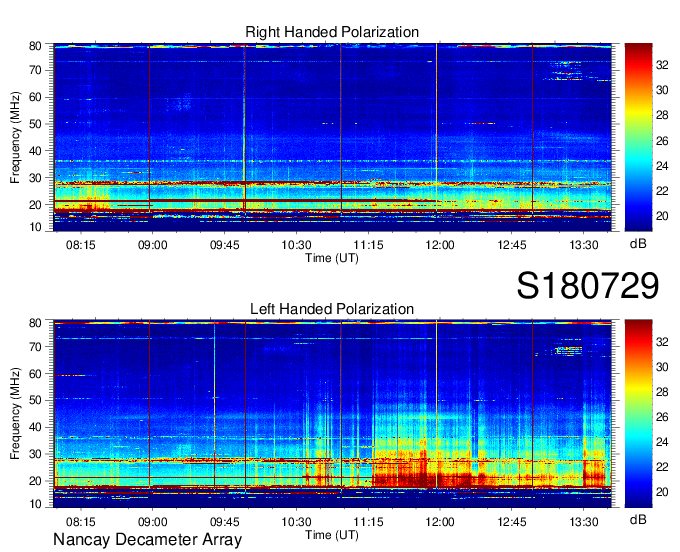Screen dimensions: 680x552
Task: Click the 28 value on Right Handed color scale
Action: tap(662, 115)
